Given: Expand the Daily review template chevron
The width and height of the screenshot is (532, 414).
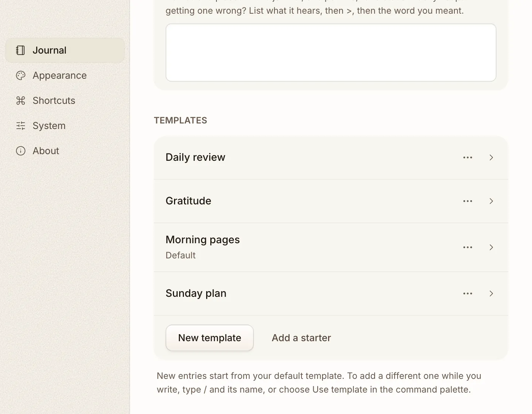Looking at the screenshot, I should coord(491,157).
